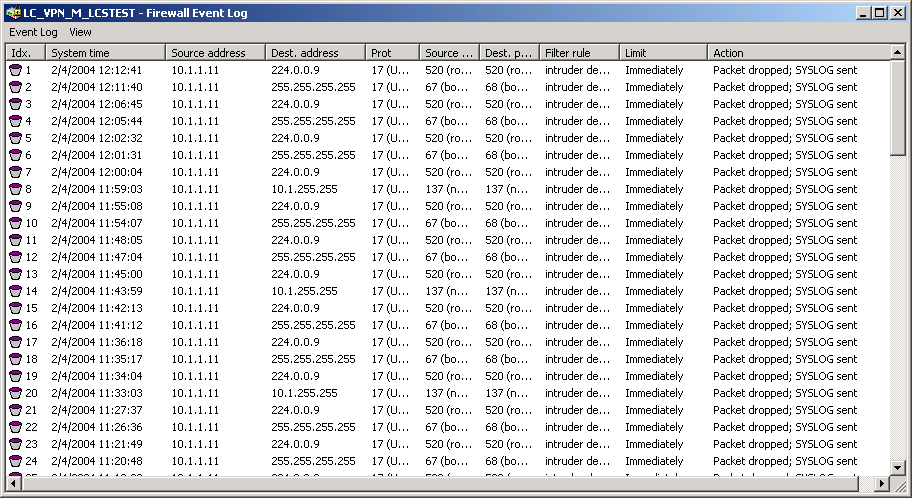The image size is (912, 498).
Task: Click the application icon in the title bar
Action: (12, 13)
